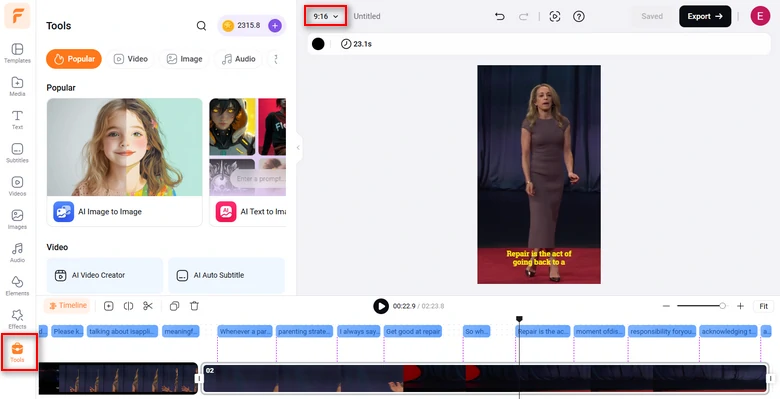This screenshot has width=780, height=399.
Task: Open the AI Auto Subtitle tool
Action: (x=226, y=275)
